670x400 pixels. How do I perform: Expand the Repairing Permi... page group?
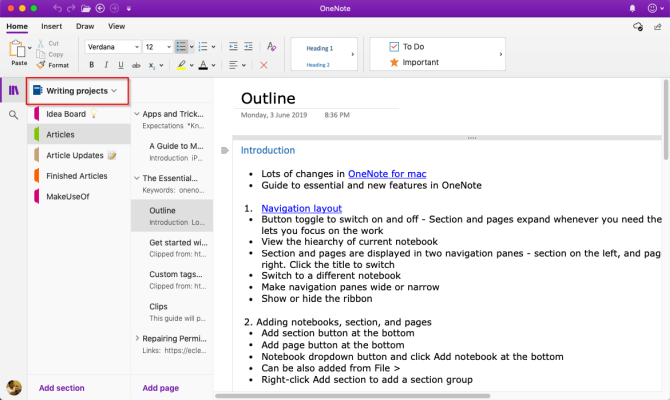click(x=137, y=338)
